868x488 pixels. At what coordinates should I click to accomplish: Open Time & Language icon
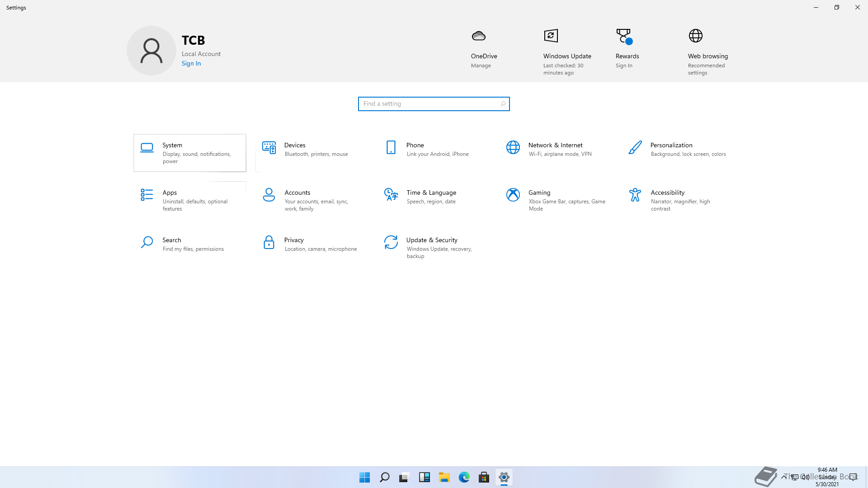coord(391,195)
